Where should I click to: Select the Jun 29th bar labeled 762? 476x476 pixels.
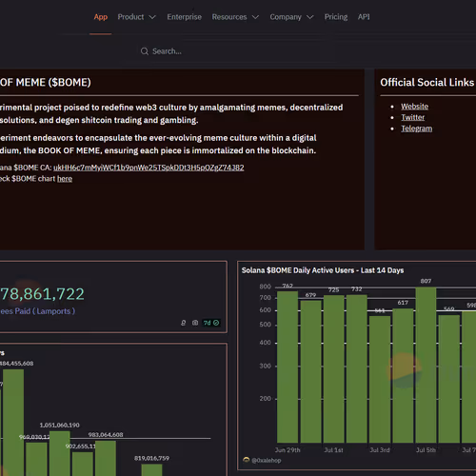[288, 367]
